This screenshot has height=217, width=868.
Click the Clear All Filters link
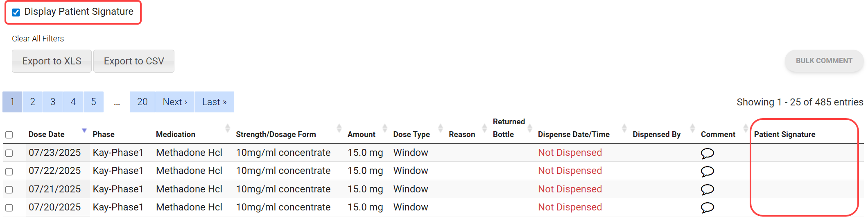pos(38,39)
